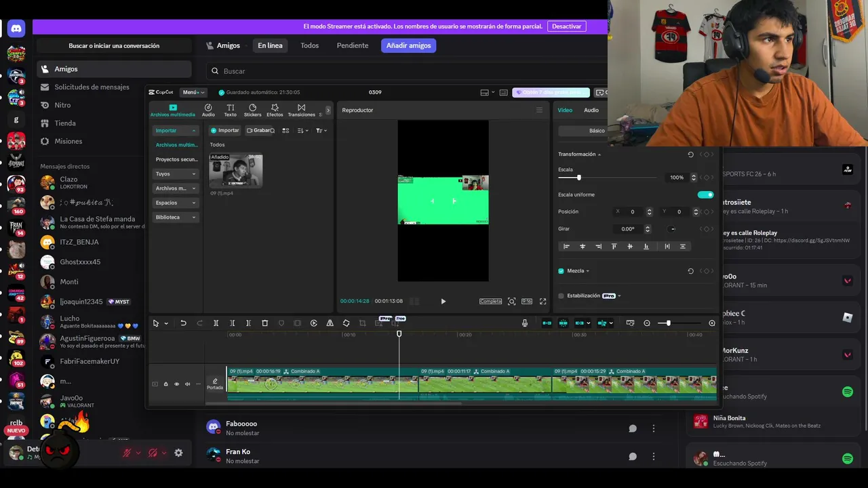Viewport: 868px width, 488px height.
Task: Toggle Escala uniforme switch
Action: pos(705,195)
